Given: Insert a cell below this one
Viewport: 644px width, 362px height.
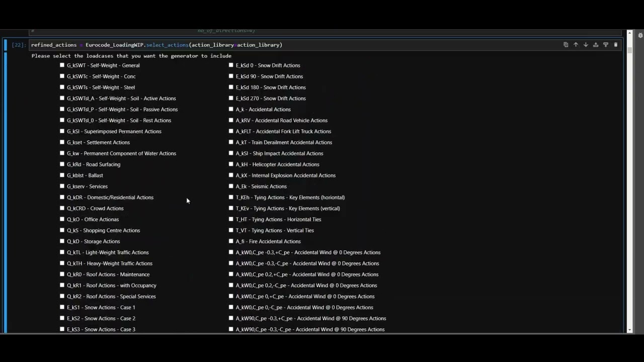Looking at the screenshot, I should (606, 45).
